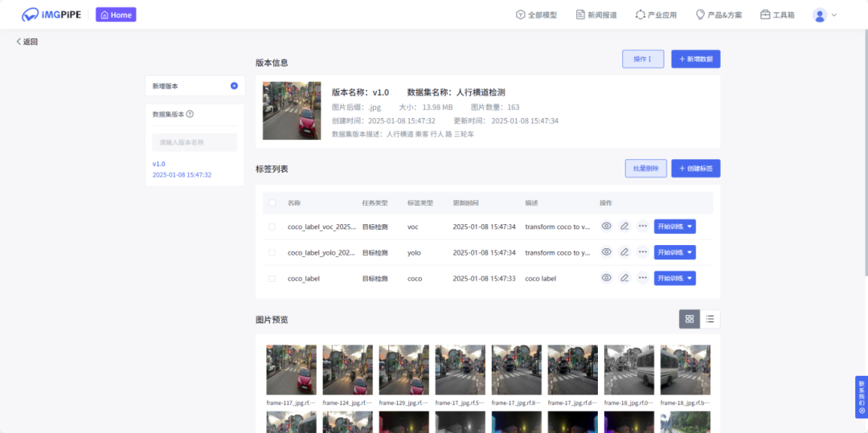Open more options for coco_label_voc row

coord(642,227)
